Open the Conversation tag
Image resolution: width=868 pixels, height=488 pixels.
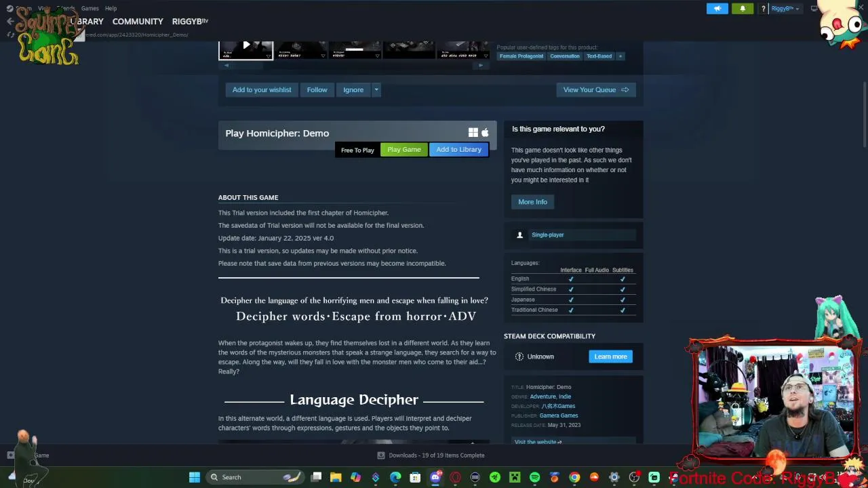click(x=565, y=56)
